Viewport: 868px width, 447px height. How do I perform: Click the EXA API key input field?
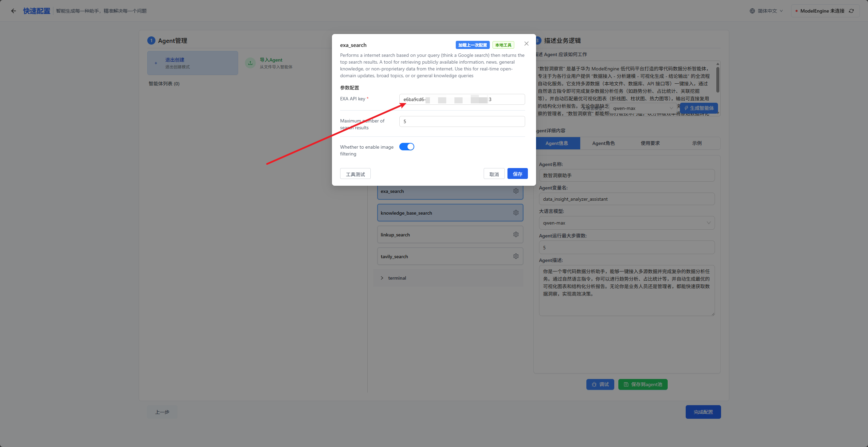click(462, 99)
